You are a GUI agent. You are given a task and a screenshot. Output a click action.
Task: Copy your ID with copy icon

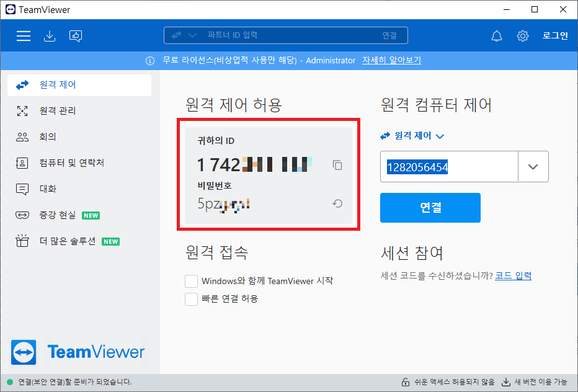(x=337, y=165)
